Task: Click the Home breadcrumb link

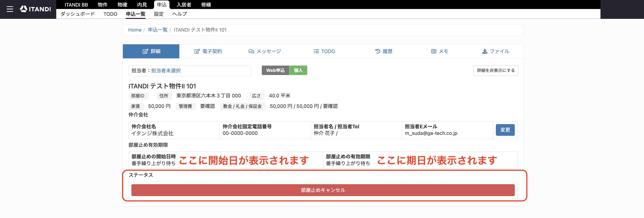Action: pos(135,30)
